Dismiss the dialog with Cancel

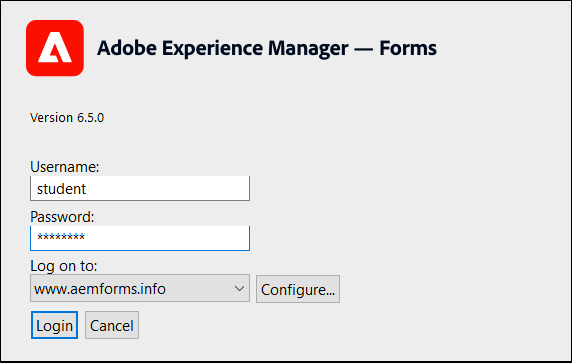[x=112, y=325]
